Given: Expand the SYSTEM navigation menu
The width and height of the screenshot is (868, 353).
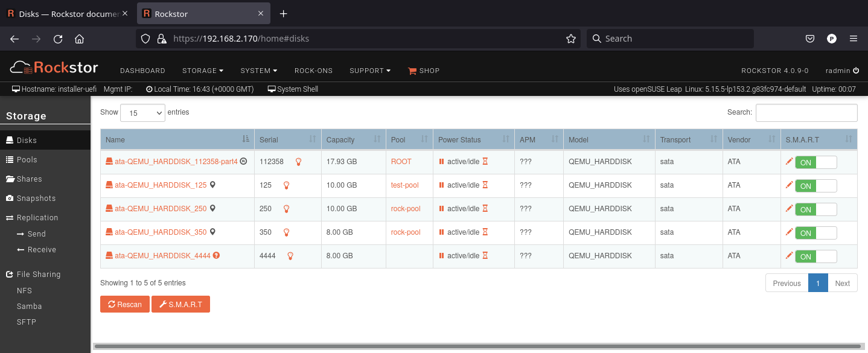Looking at the screenshot, I should tap(258, 71).
